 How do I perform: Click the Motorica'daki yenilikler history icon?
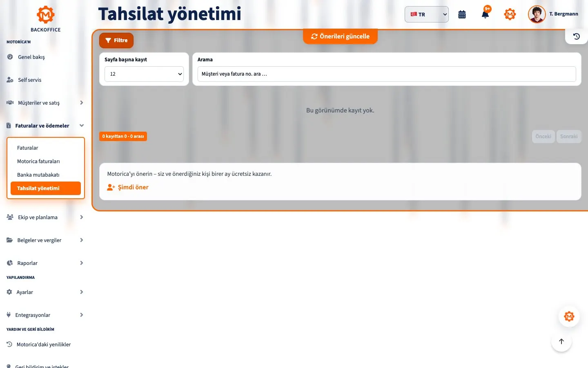click(x=9, y=344)
